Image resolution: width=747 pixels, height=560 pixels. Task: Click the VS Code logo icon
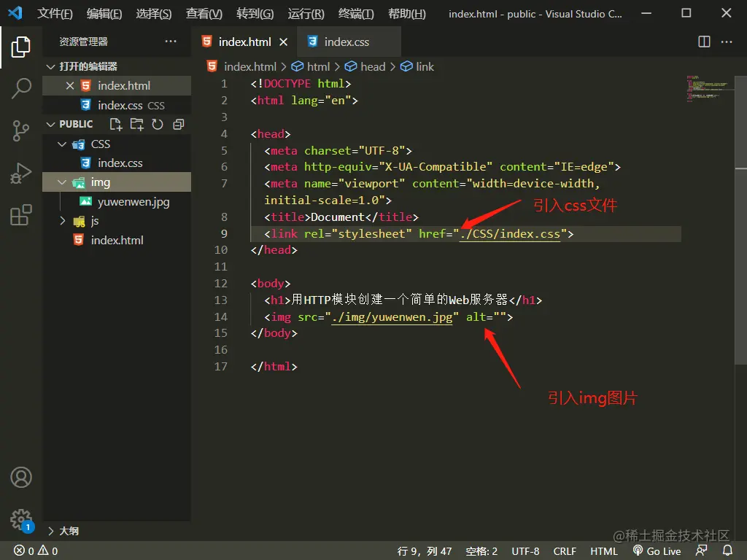point(15,13)
